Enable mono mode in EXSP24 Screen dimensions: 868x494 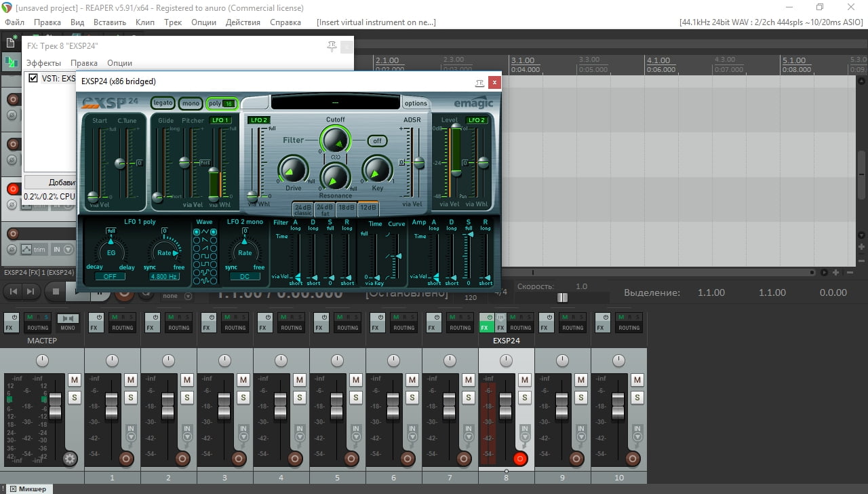click(x=191, y=103)
